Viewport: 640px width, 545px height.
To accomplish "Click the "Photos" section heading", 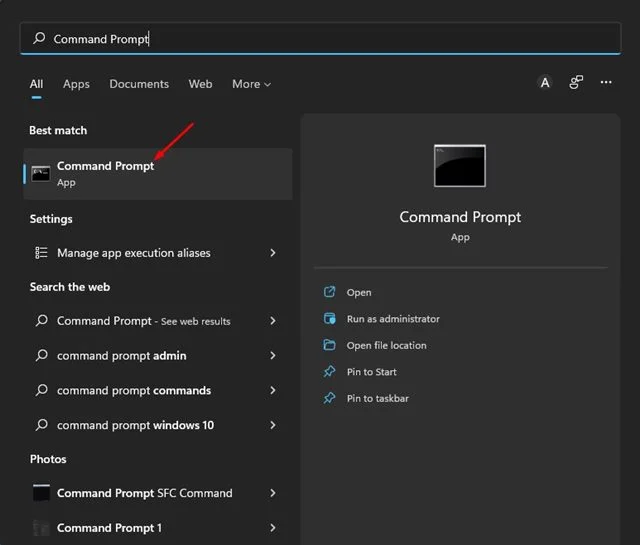I will tap(48, 459).
